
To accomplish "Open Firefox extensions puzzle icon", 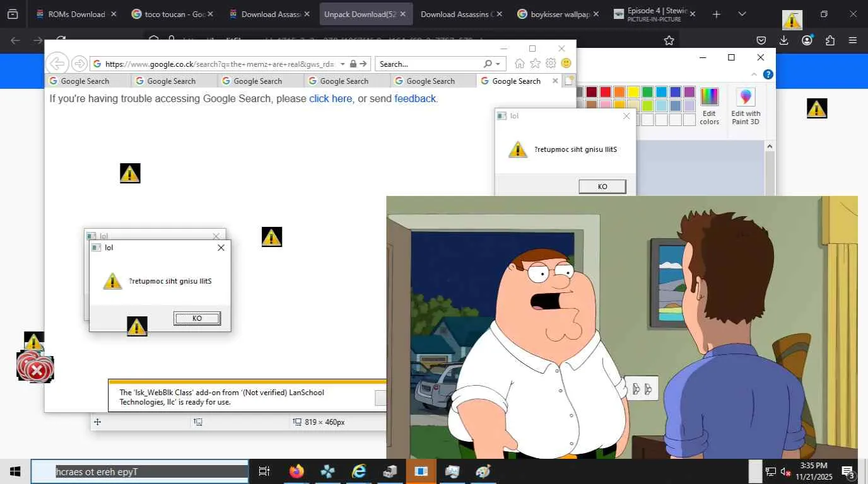I will [830, 40].
